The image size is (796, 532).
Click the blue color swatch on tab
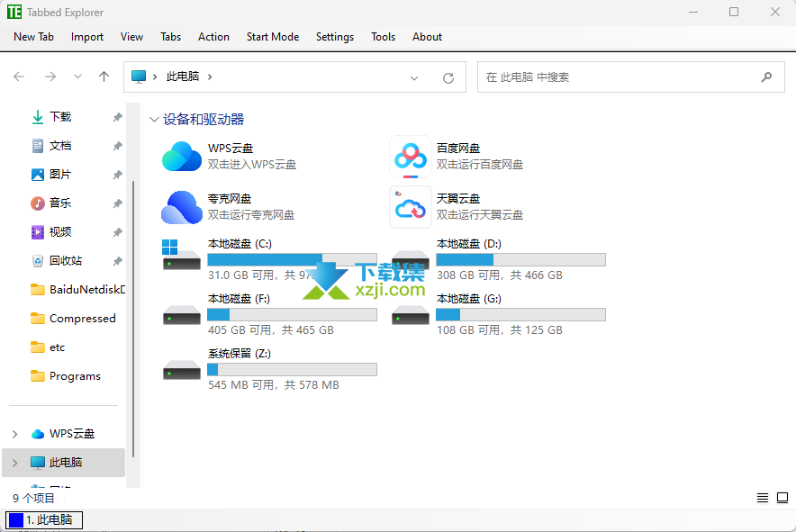tap(16, 519)
